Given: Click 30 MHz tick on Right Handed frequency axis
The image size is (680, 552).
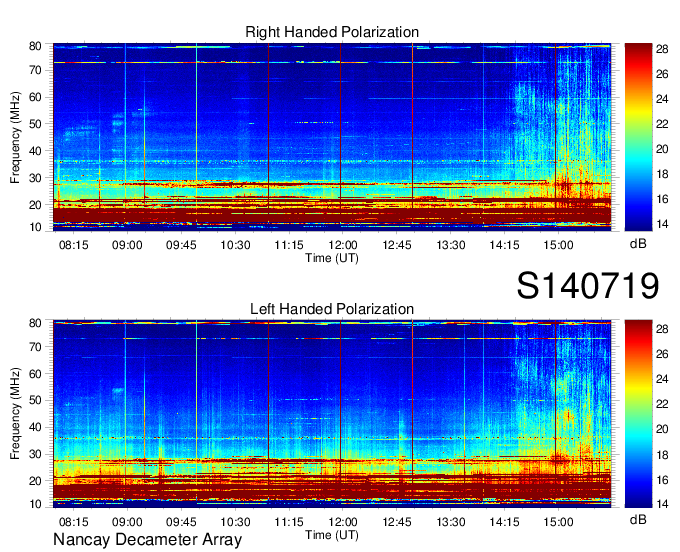Looking at the screenshot, I should click(x=35, y=178).
